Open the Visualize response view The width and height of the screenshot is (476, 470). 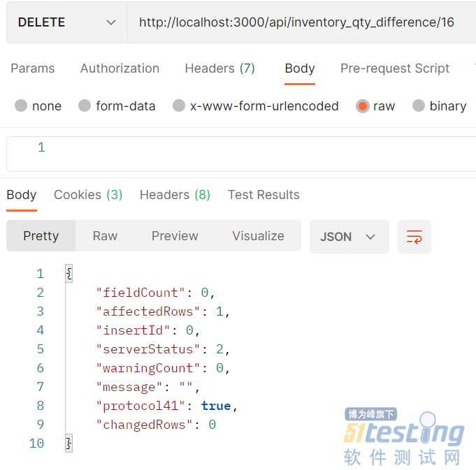(258, 236)
